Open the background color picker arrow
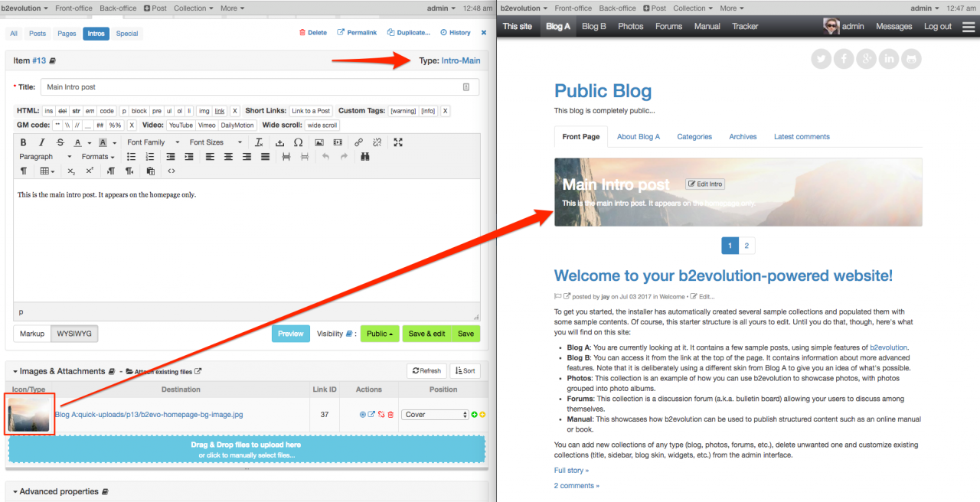This screenshot has width=980, height=502. pyautogui.click(x=115, y=142)
